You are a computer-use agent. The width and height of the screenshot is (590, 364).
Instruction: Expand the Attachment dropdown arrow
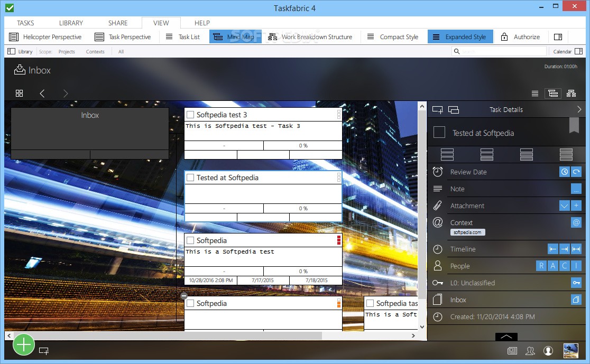coord(565,206)
